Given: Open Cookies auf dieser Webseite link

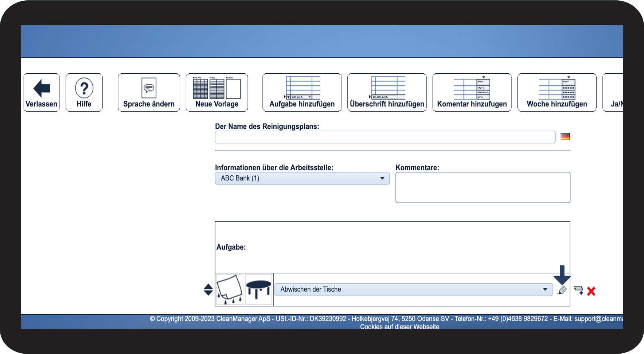Looking at the screenshot, I should pyautogui.click(x=400, y=327).
